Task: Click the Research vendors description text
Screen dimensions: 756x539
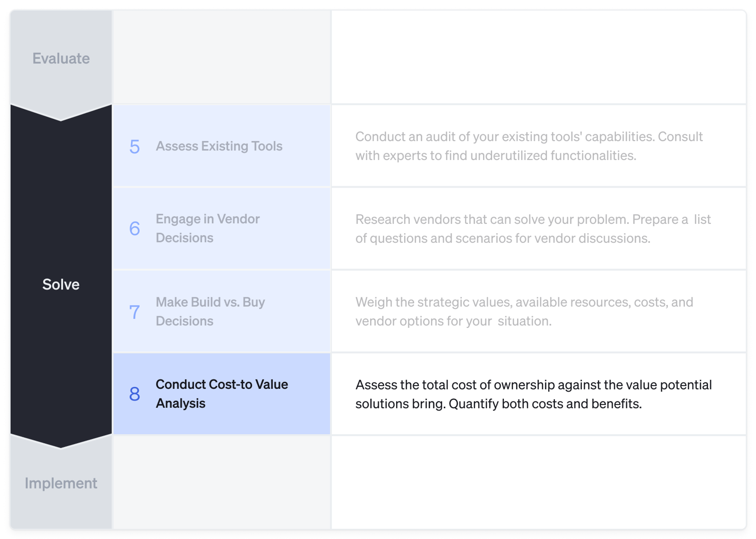Action: click(x=533, y=228)
